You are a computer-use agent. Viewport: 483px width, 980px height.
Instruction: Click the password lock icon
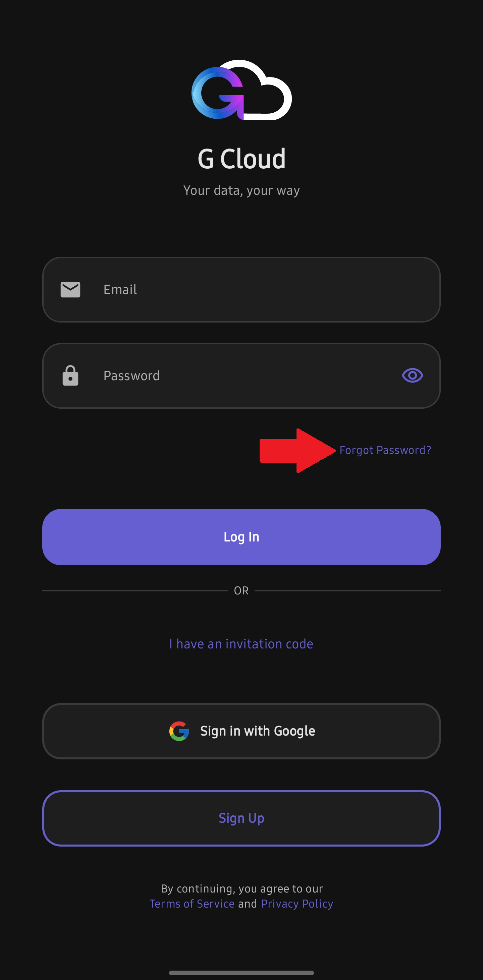tap(70, 376)
